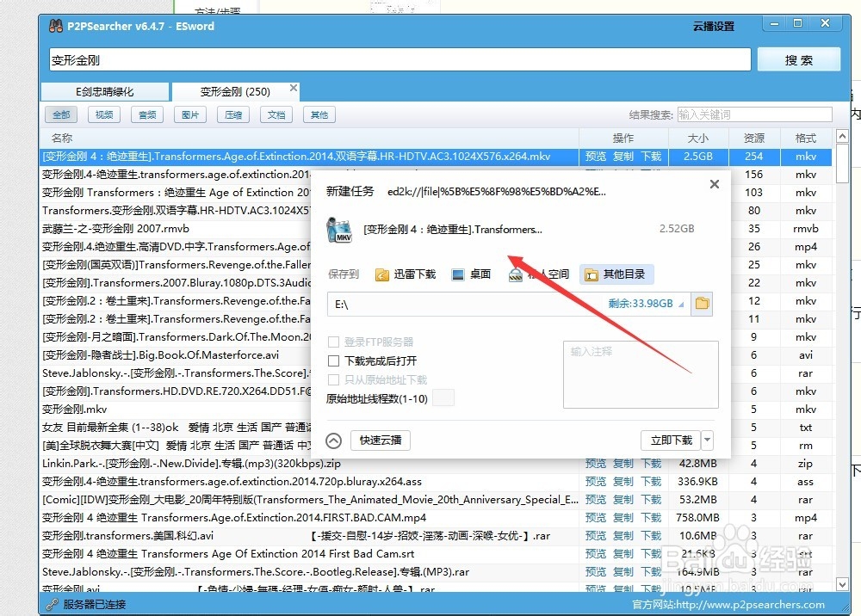Screen dimensions: 861x616
Task: Click 预览 for the 336.9KB ass subtitle row
Action: point(596,482)
